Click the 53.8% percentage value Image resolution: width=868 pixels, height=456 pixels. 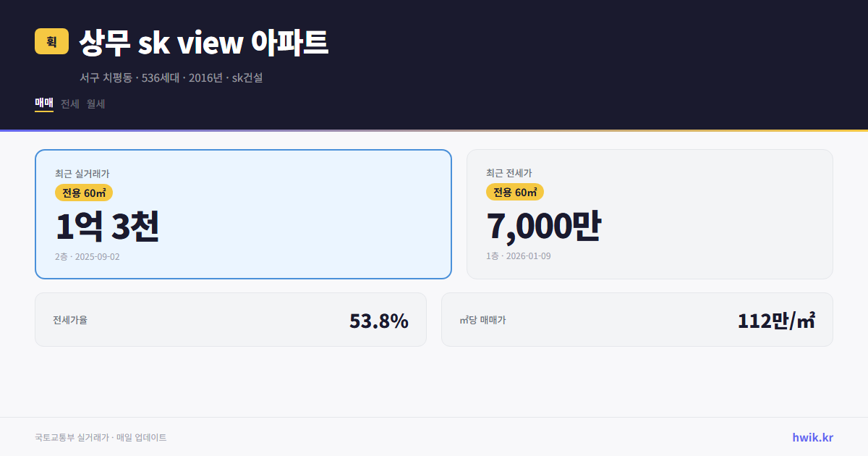click(x=379, y=319)
